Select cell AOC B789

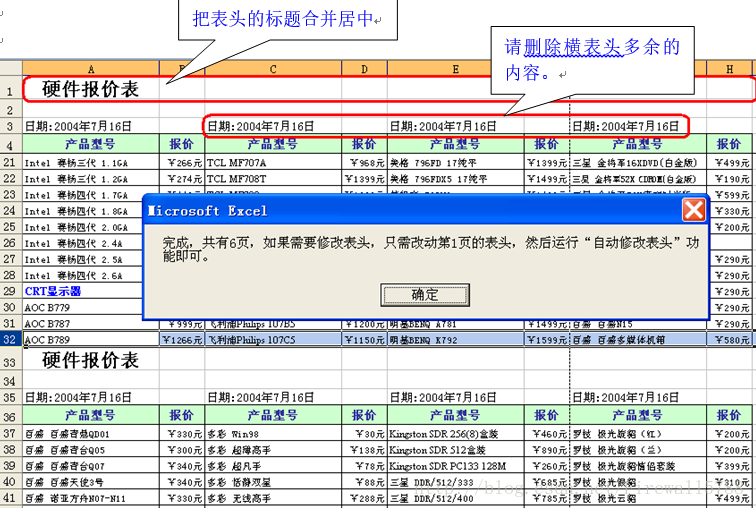(x=91, y=340)
